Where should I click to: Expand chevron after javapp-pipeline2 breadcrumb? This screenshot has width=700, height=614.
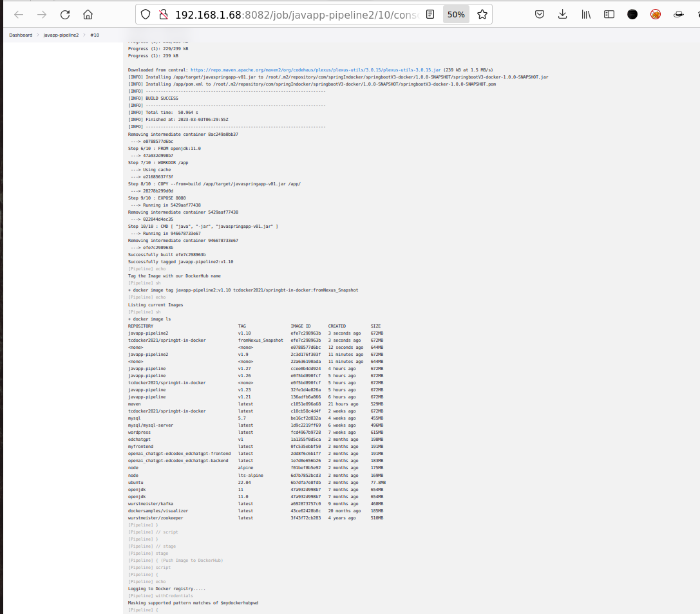(x=84, y=35)
